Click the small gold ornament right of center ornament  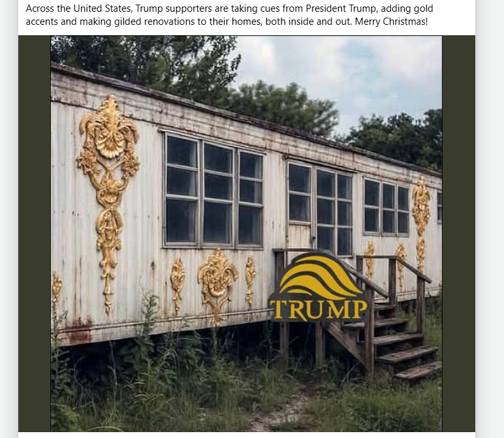250,281
